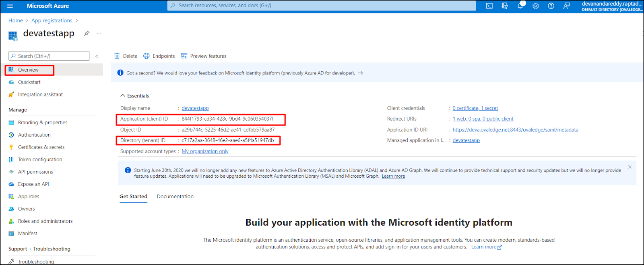The height and width of the screenshot is (265, 644).
Task: Open Certificates & secrets
Action: click(x=41, y=147)
